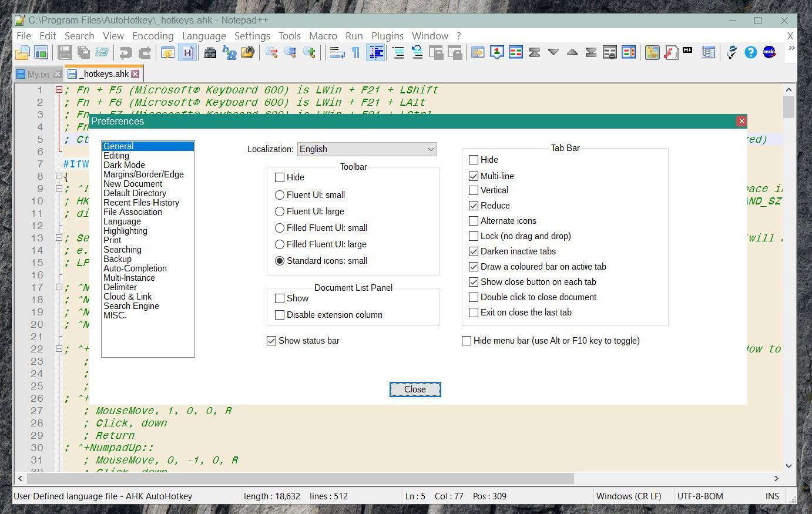Click the highlighted H toolbar icon
Viewport: 812px width, 514px height.
coord(187,53)
